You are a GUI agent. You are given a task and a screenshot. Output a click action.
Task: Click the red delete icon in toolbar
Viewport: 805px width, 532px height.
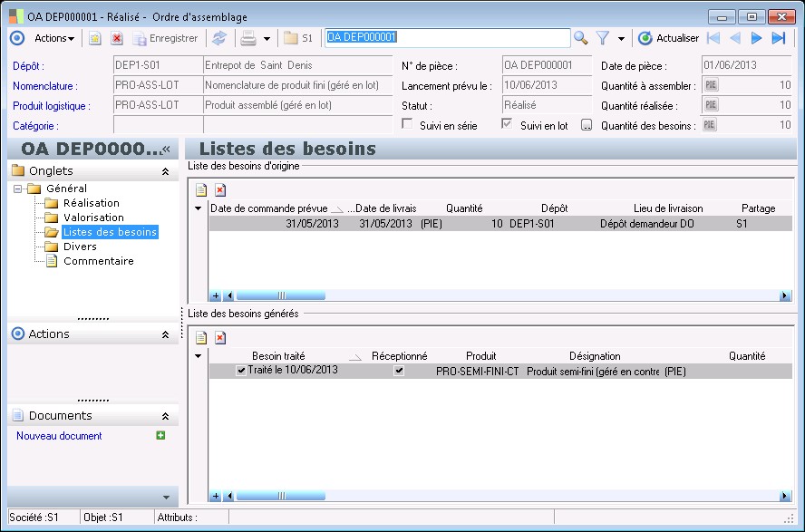click(x=117, y=38)
